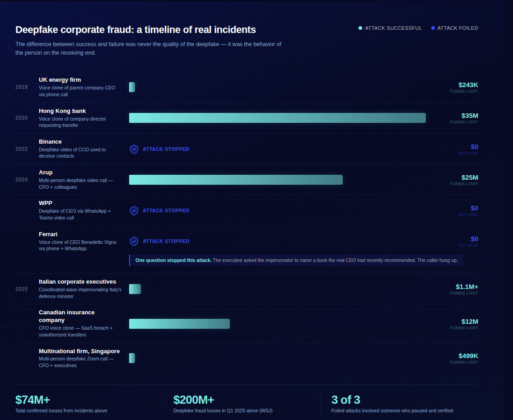The width and height of the screenshot is (513, 420).
Task: Select the Arup $25M loss bar
Action: pyautogui.click(x=236, y=180)
